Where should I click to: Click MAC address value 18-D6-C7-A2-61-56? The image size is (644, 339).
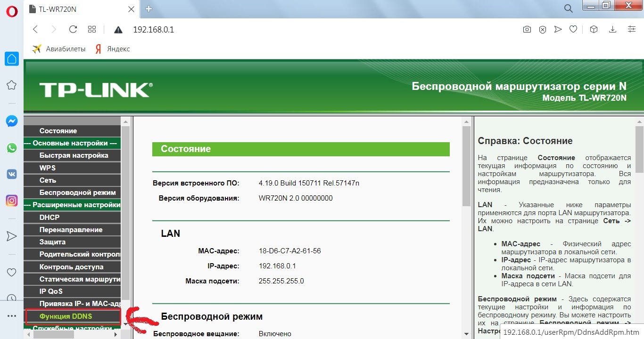[290, 251]
